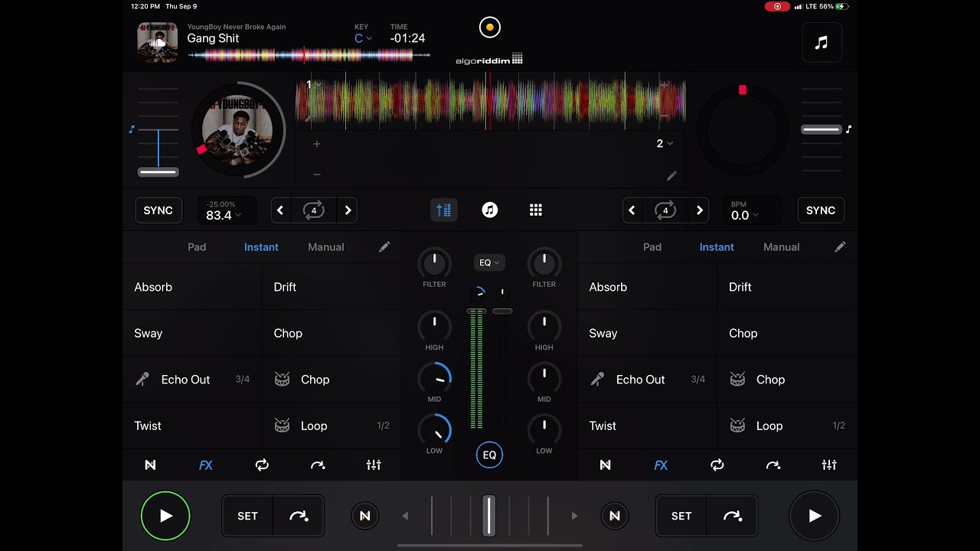Viewport: 980px width, 551px height.
Task: Double right loop with right arrow
Action: click(x=699, y=210)
